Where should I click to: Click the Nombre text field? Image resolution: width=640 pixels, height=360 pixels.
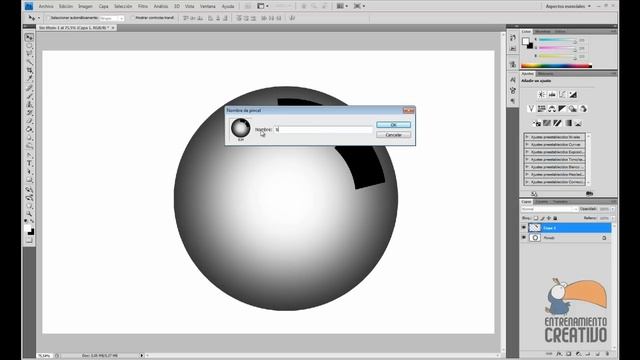click(323, 129)
